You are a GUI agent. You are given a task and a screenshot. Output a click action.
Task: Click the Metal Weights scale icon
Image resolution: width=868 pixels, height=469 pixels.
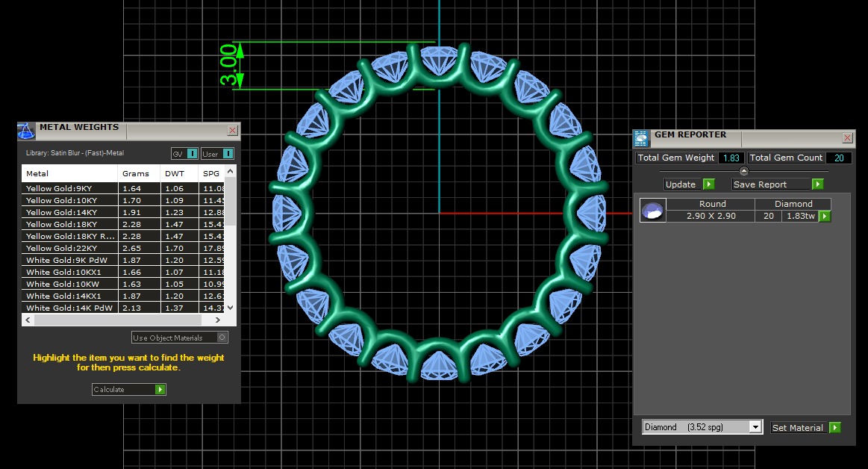[26, 131]
